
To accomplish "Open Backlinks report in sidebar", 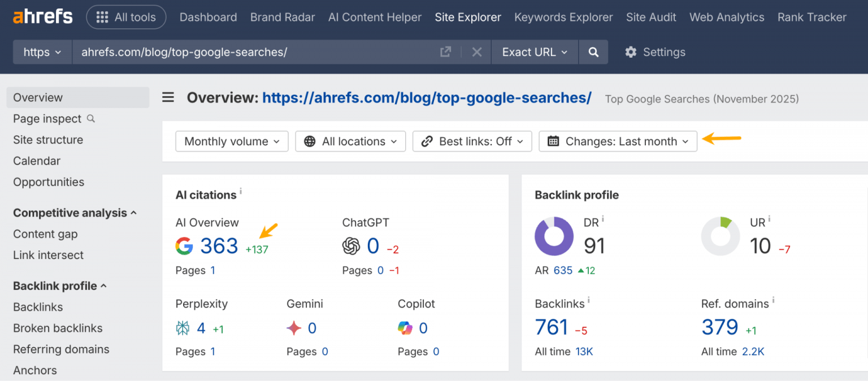I will [x=38, y=307].
